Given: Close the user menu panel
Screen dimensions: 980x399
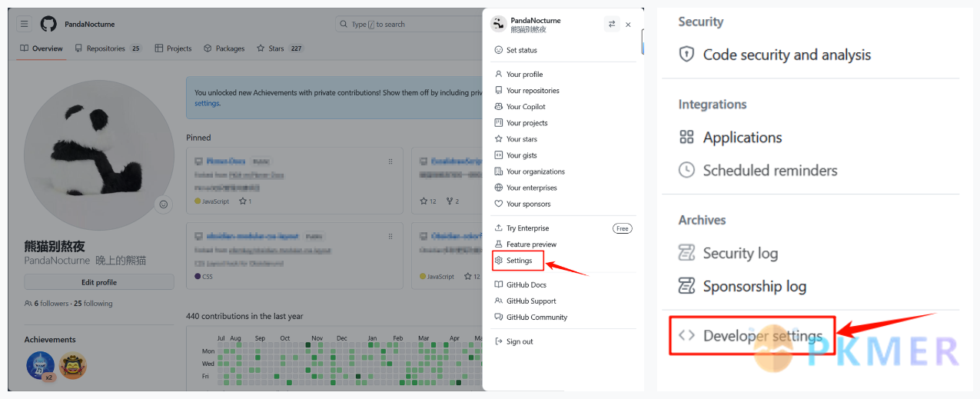Looking at the screenshot, I should pos(628,25).
